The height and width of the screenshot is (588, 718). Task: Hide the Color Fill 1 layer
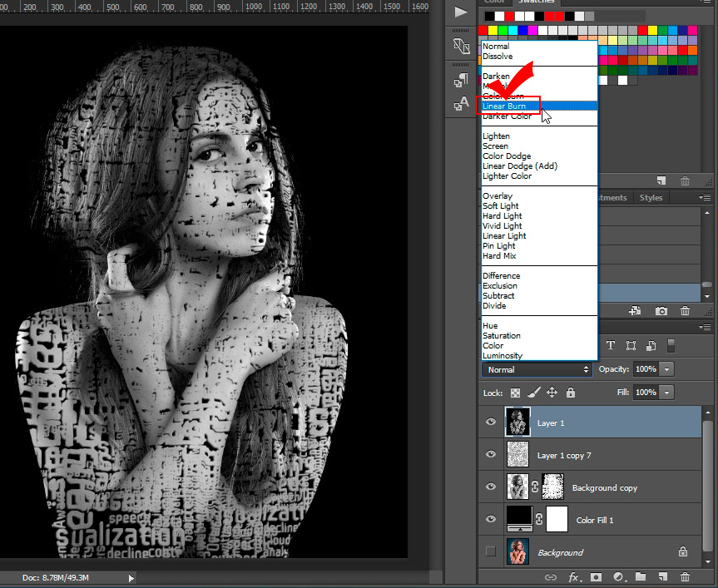pyautogui.click(x=491, y=519)
